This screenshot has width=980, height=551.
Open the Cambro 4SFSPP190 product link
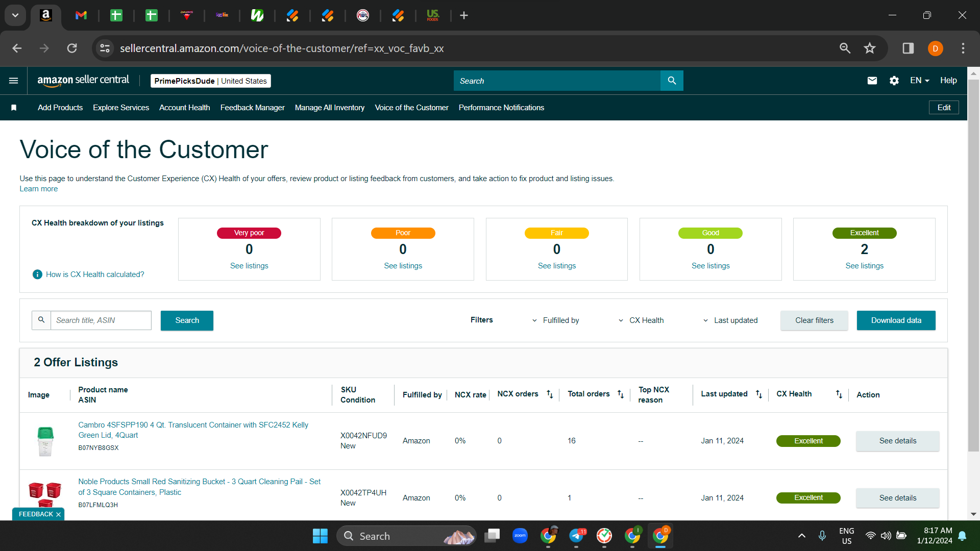[193, 430]
